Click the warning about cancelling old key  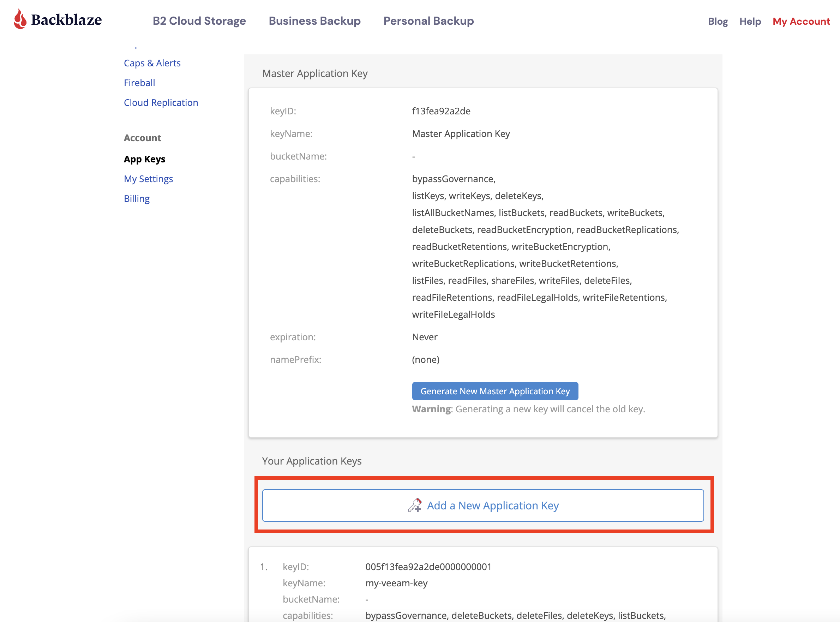[x=528, y=409]
